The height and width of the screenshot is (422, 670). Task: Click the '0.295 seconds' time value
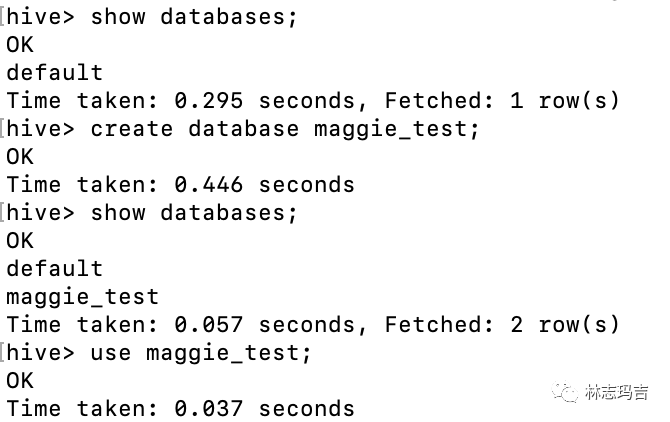point(264,101)
